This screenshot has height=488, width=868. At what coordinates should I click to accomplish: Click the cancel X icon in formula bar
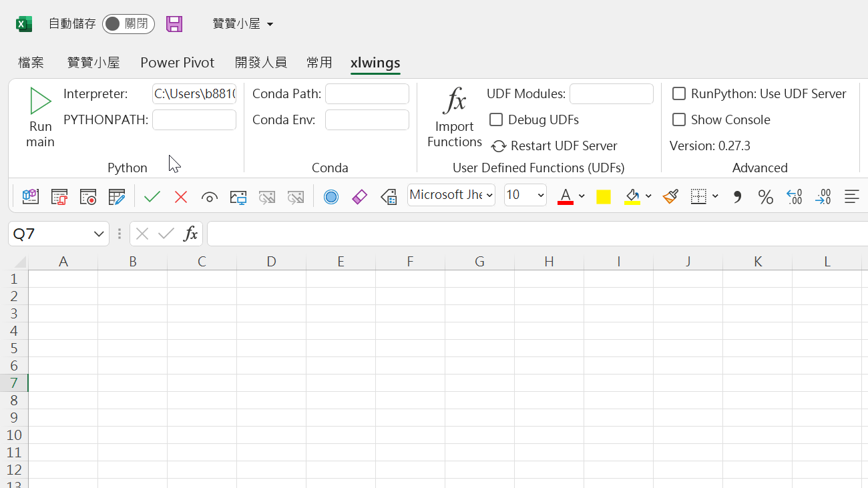pyautogui.click(x=142, y=234)
